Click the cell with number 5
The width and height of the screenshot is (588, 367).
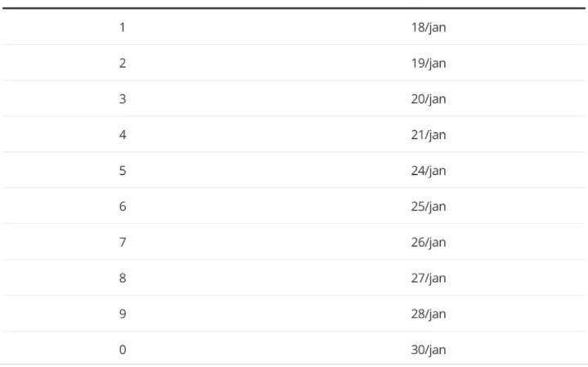[123, 171]
